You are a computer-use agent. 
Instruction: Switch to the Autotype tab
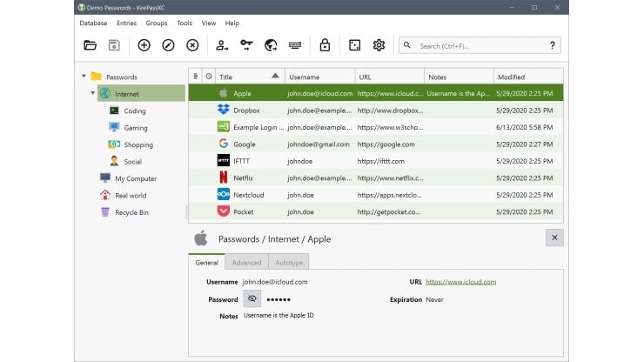[x=289, y=262]
